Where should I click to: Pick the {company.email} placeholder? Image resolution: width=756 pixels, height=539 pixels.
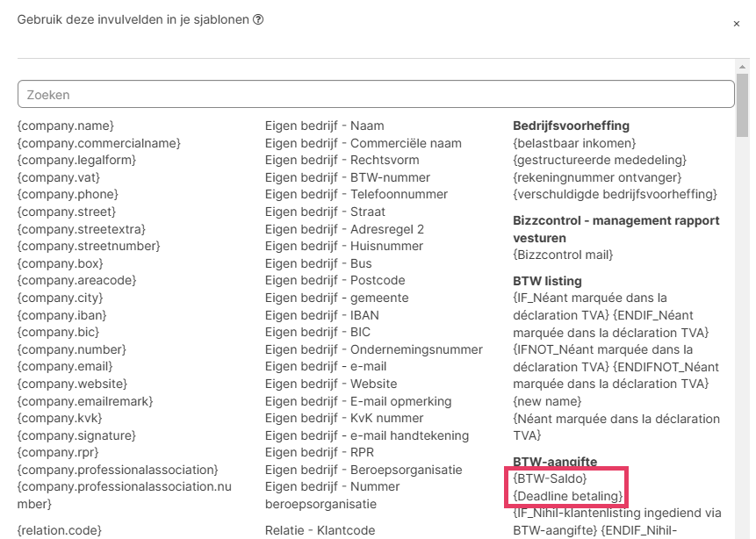(x=65, y=366)
